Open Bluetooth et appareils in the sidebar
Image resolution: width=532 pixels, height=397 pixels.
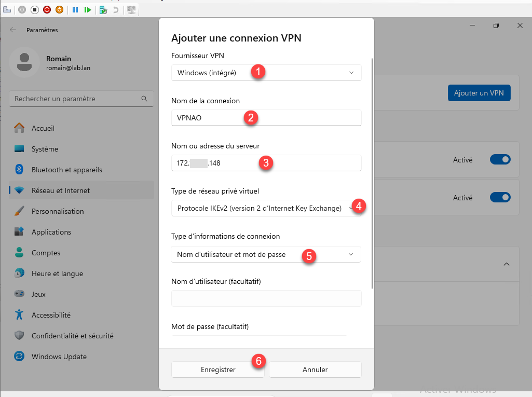pyautogui.click(x=66, y=170)
